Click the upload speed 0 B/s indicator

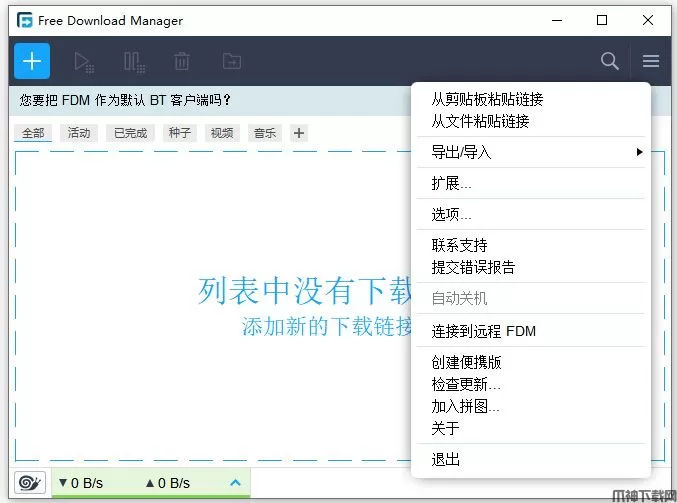pyautogui.click(x=168, y=483)
